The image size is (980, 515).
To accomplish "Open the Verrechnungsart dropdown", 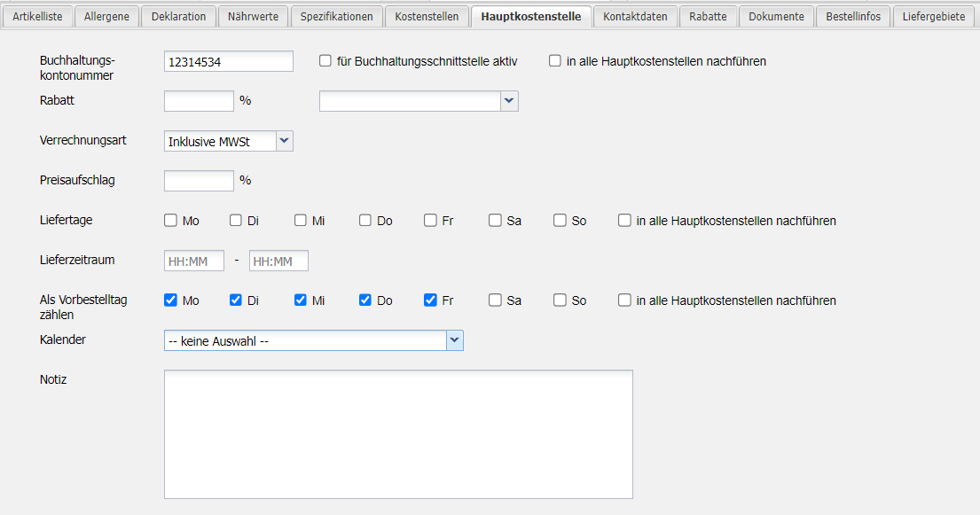I will pos(284,141).
